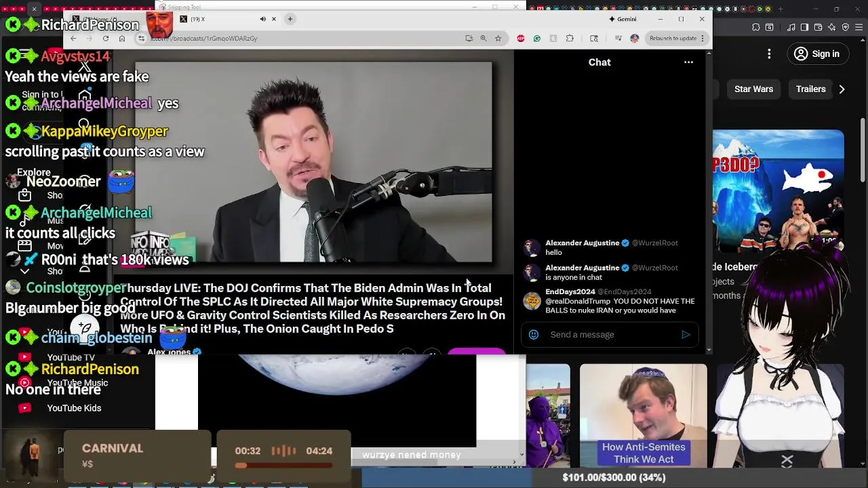Click Relaunch to update button
Image resolution: width=868 pixels, height=488 pixels.
(x=677, y=39)
